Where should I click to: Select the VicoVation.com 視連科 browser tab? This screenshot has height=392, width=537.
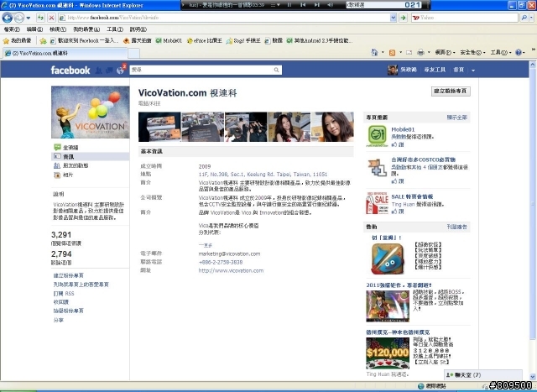65,53
